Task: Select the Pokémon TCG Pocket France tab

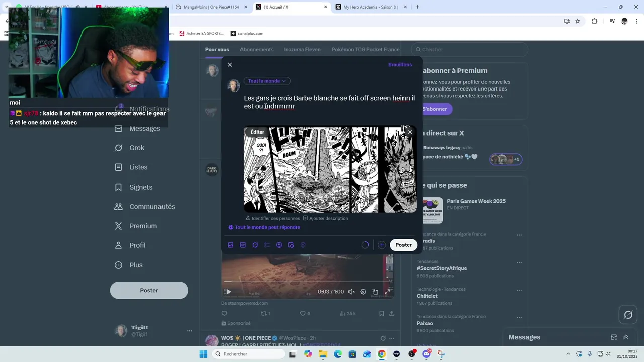Action: coord(366,49)
